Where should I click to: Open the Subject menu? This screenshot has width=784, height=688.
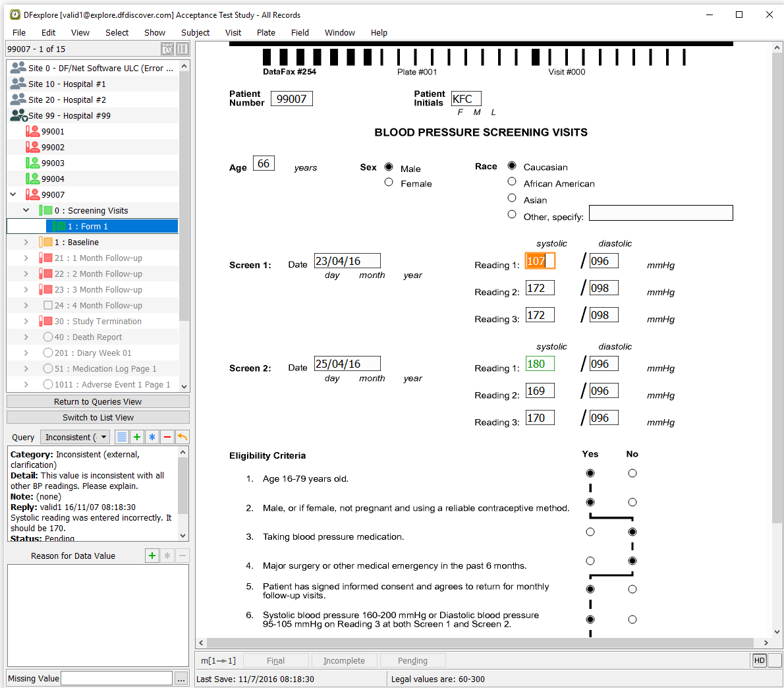195,32
